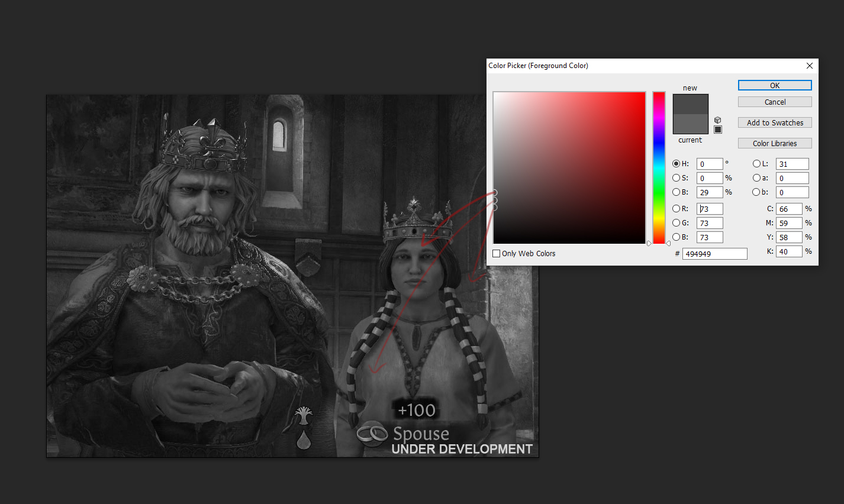Enable Only Web Colors checkbox
The image size is (844, 504).
pos(497,254)
